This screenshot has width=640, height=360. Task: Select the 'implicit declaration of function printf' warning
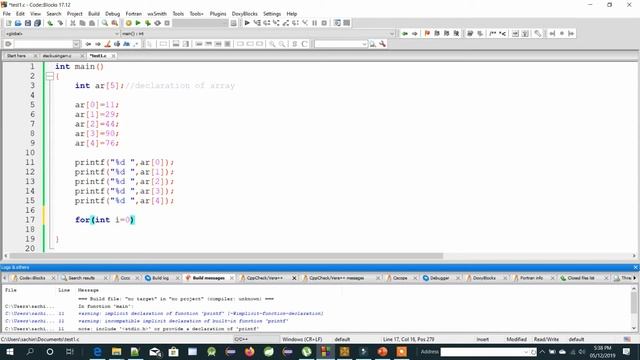point(201,313)
